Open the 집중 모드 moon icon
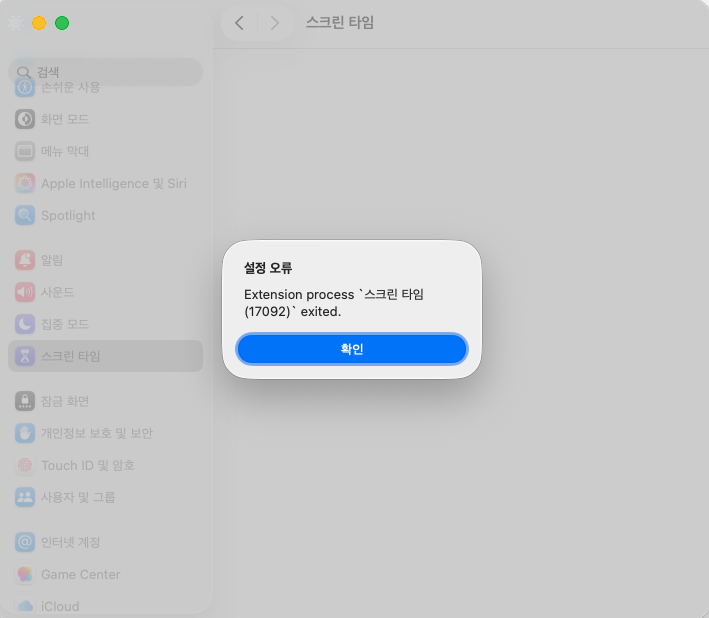The image size is (709, 618). coord(25,324)
